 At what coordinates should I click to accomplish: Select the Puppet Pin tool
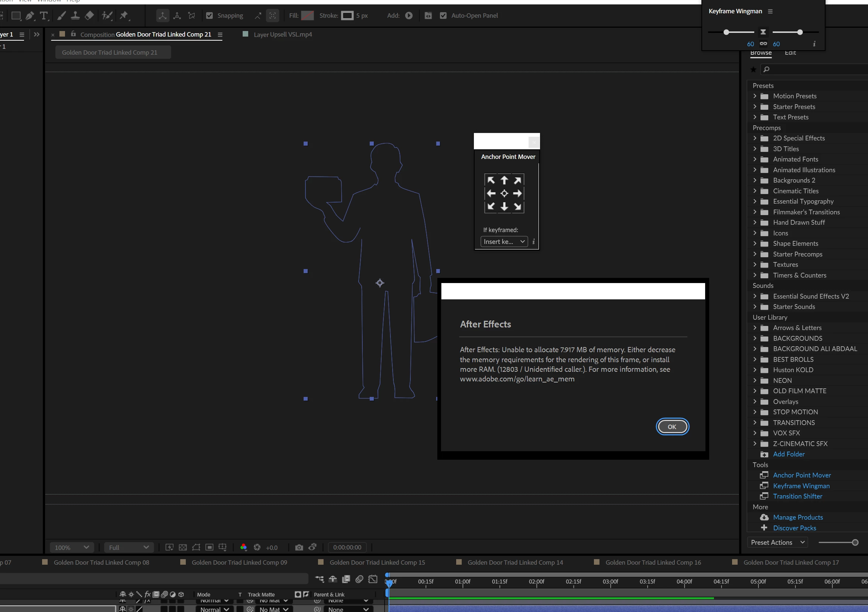124,16
